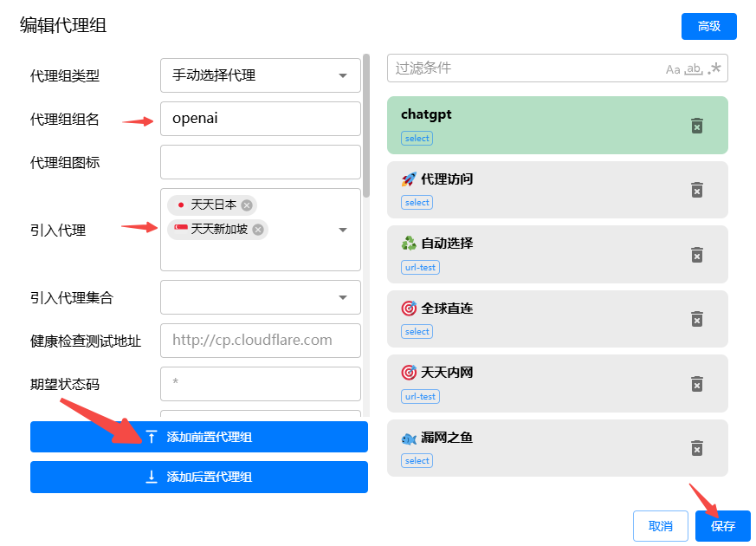Click the health check URL input field
Viewport: 756px width, 546px height.
coord(260,341)
